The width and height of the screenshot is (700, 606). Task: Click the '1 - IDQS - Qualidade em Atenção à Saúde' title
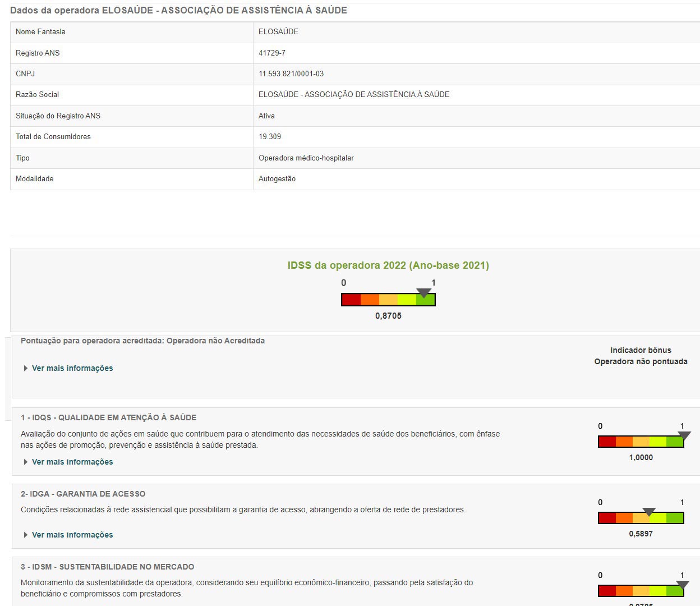pos(108,417)
